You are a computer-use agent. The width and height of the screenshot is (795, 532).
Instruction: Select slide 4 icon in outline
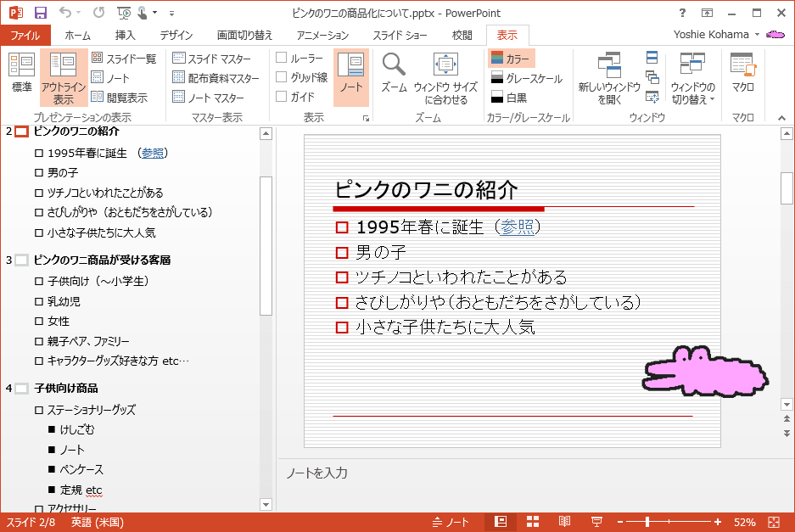(21, 389)
